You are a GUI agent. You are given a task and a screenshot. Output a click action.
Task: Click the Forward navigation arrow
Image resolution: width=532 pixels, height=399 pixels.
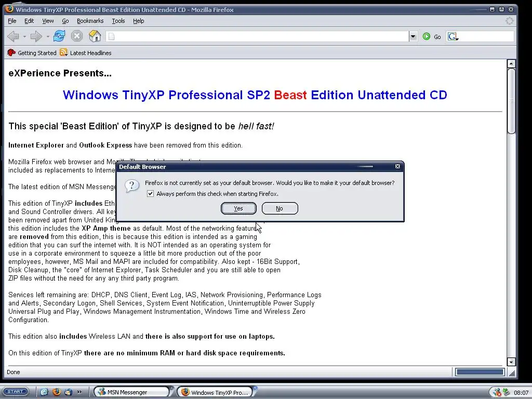pyautogui.click(x=36, y=36)
